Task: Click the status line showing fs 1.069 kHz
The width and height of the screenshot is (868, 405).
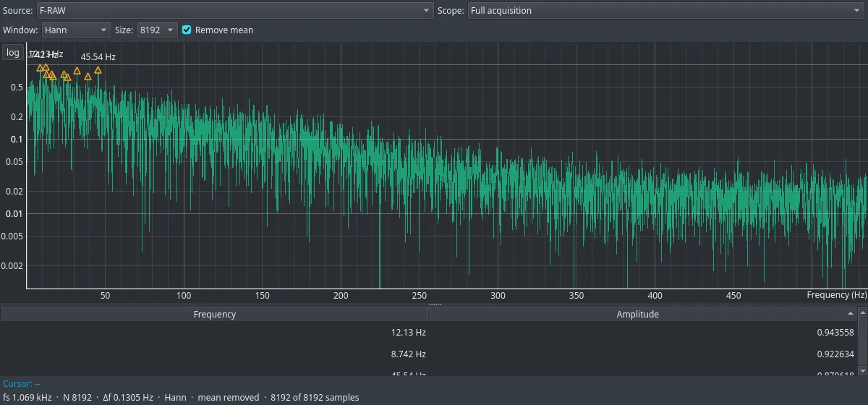Action: coord(181,397)
